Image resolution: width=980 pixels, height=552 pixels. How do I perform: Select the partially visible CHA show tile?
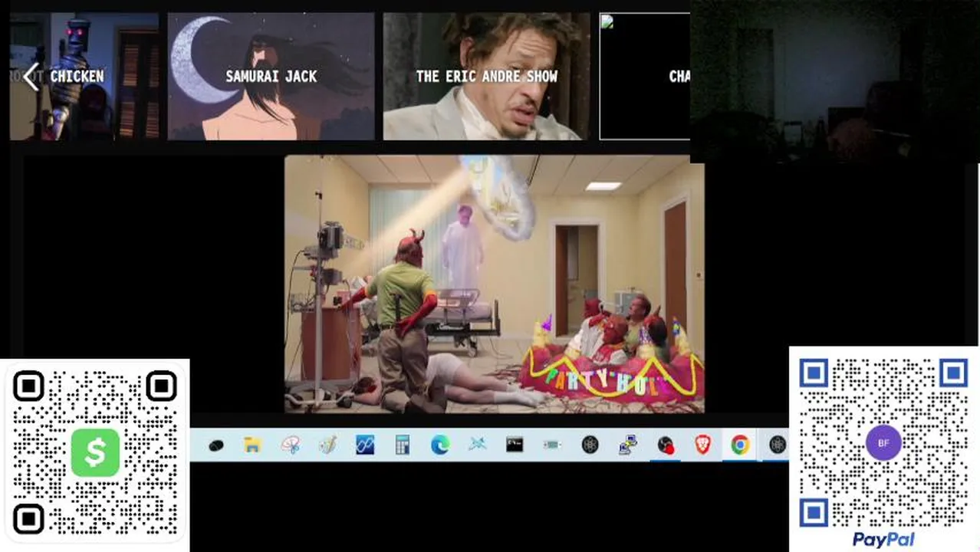[644, 77]
